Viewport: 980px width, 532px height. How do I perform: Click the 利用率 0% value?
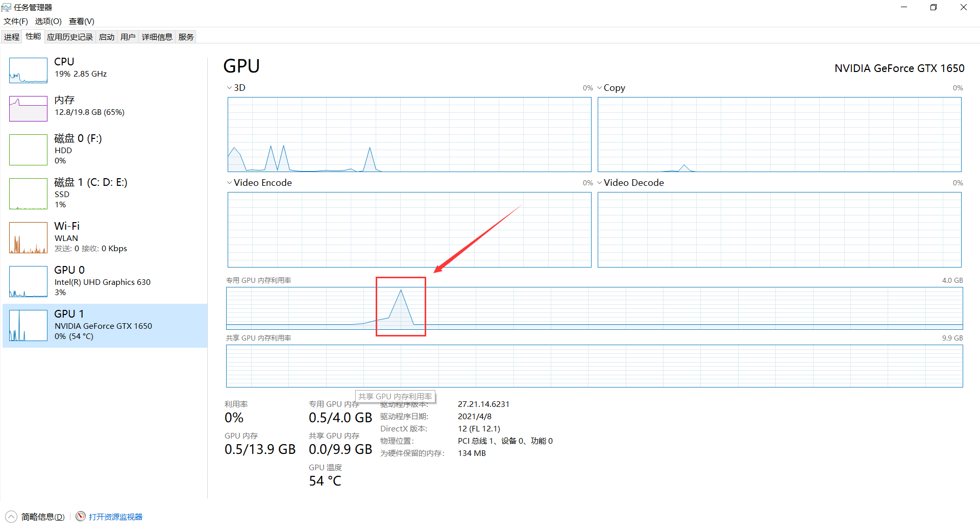coord(234,418)
